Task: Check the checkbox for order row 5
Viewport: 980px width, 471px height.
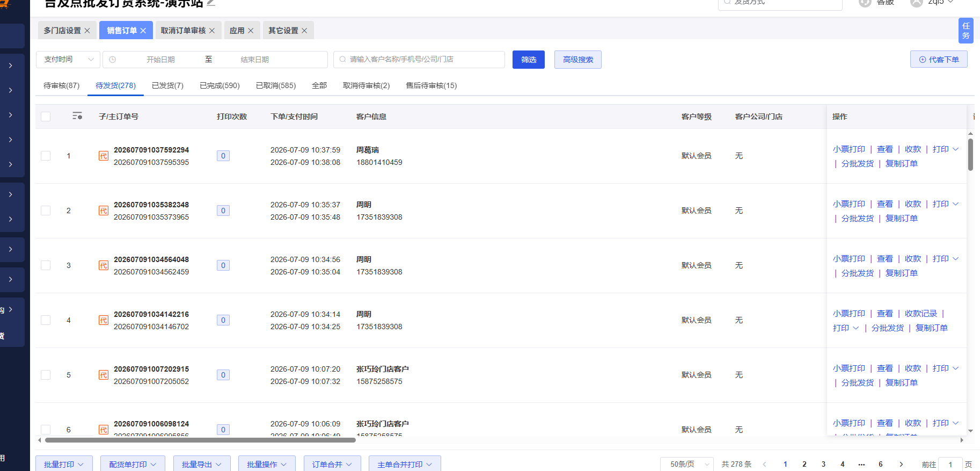Action: pos(46,375)
